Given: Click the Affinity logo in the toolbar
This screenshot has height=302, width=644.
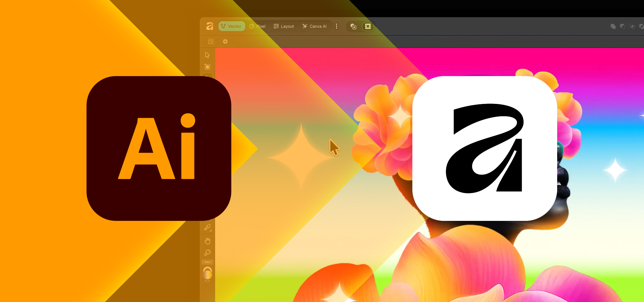Looking at the screenshot, I should (210, 26).
